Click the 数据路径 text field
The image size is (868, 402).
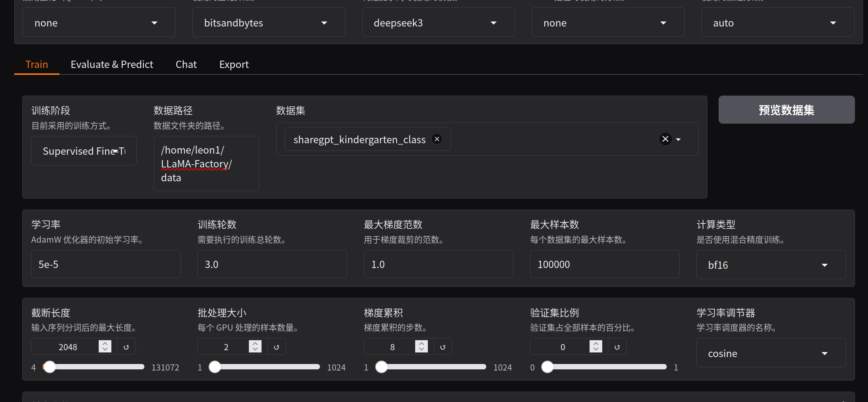coord(206,164)
